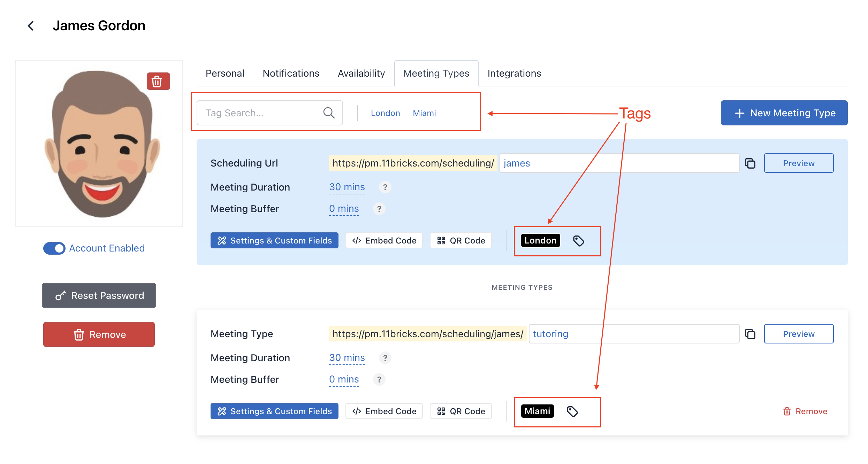The width and height of the screenshot is (868, 464).
Task: Edit the scheduling URL 30 mins duration
Action: [x=347, y=187]
